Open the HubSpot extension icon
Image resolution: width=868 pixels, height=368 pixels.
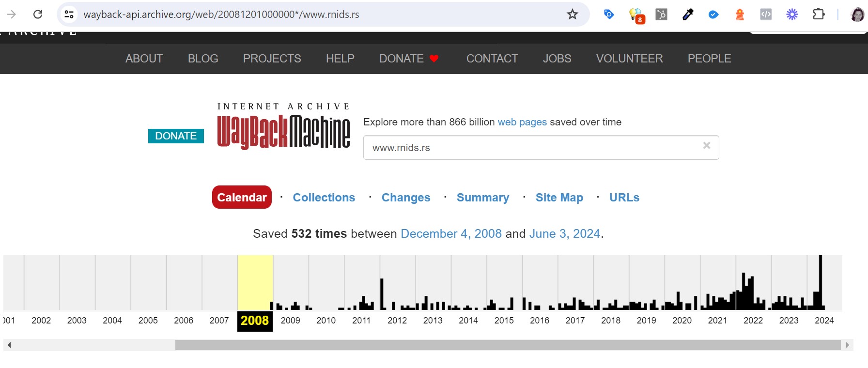(x=661, y=15)
